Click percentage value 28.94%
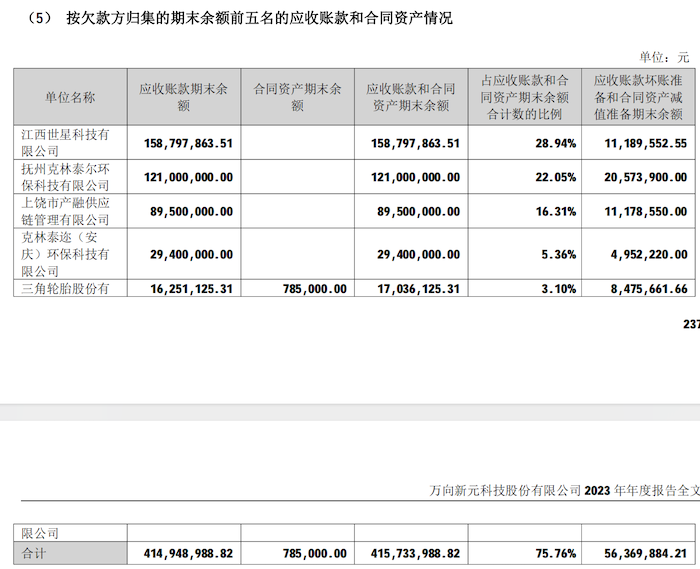Viewport: 700px width, 569px height. tap(556, 143)
